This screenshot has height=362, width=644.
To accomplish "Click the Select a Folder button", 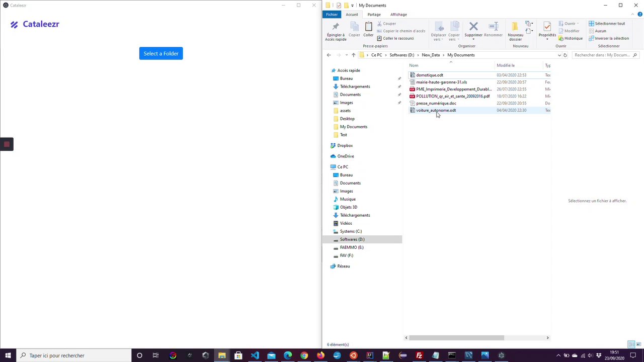I will click(161, 53).
